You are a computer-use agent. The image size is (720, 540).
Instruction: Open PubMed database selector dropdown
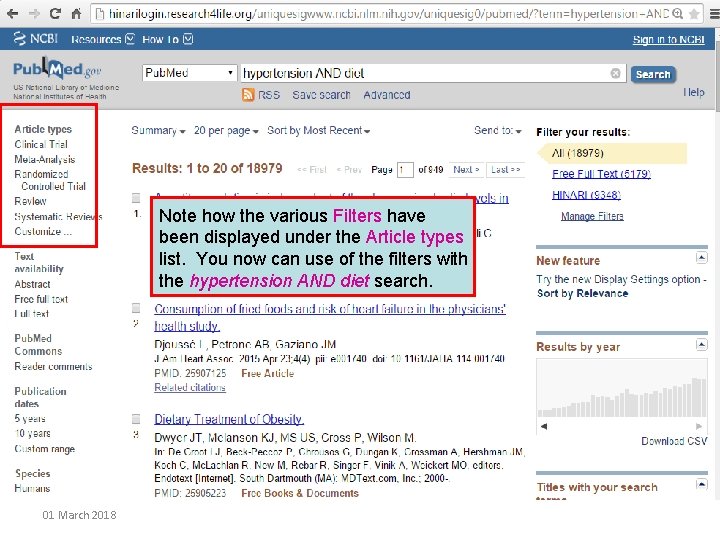point(189,73)
